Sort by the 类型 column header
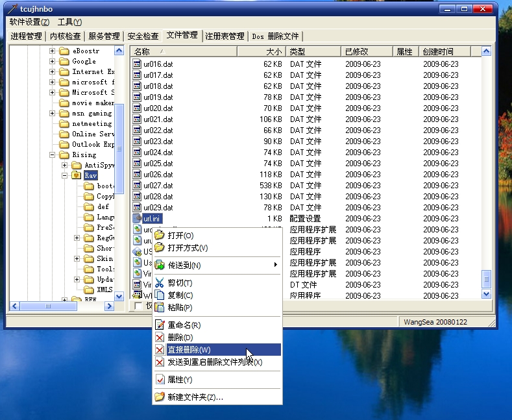This screenshot has width=512, height=420. tap(313, 51)
